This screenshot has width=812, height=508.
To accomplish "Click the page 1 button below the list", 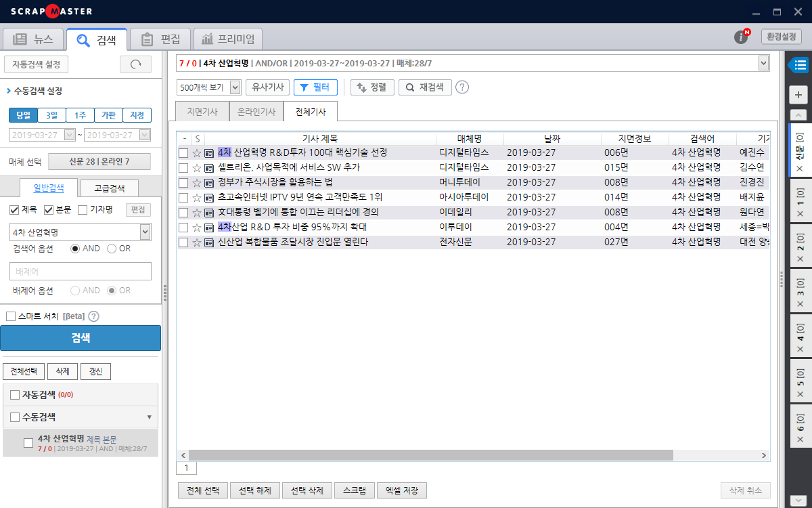I will (x=186, y=467).
